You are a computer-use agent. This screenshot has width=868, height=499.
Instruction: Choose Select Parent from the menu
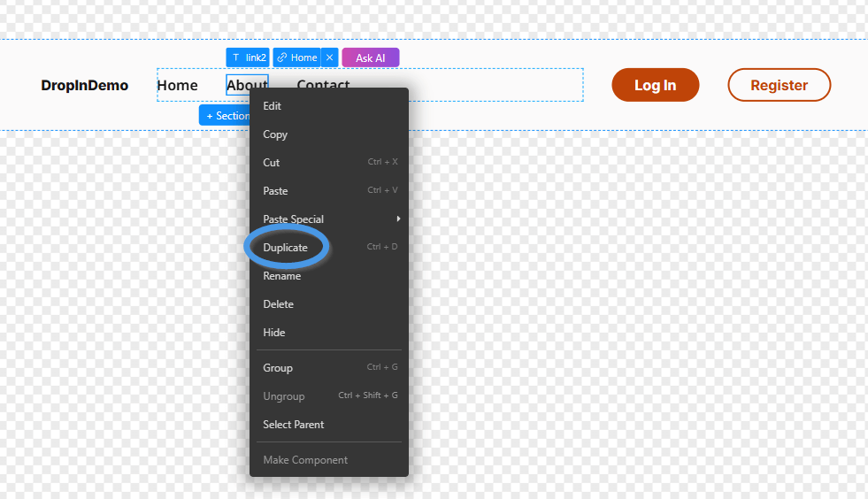pos(329,424)
